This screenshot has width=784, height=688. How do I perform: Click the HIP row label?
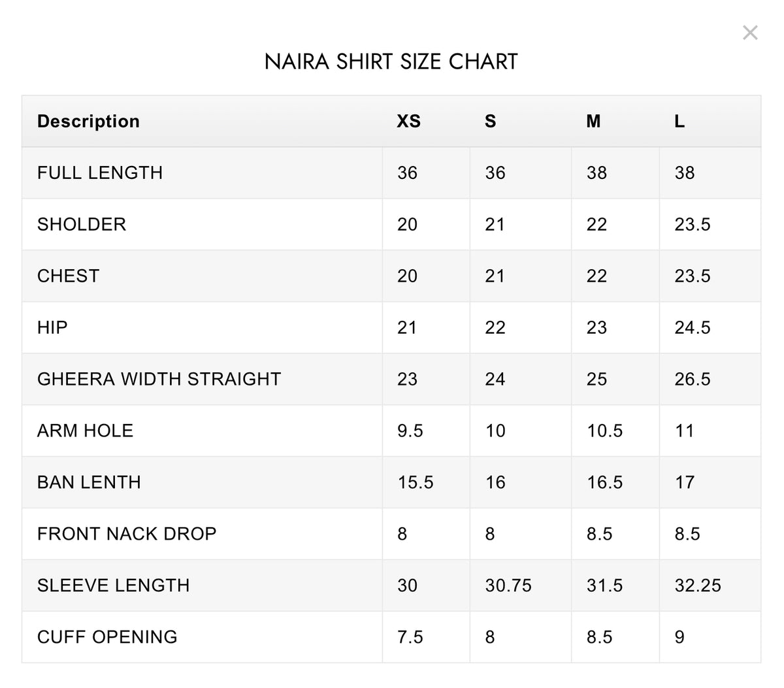click(x=52, y=327)
